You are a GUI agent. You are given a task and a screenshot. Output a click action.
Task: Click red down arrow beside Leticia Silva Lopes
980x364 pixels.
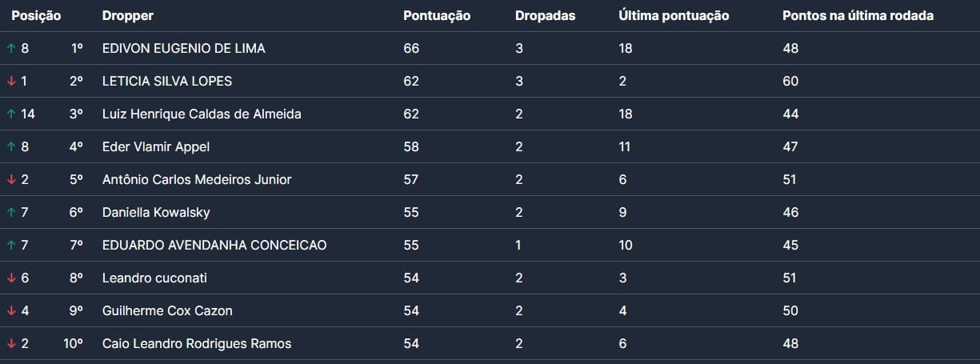[11, 82]
